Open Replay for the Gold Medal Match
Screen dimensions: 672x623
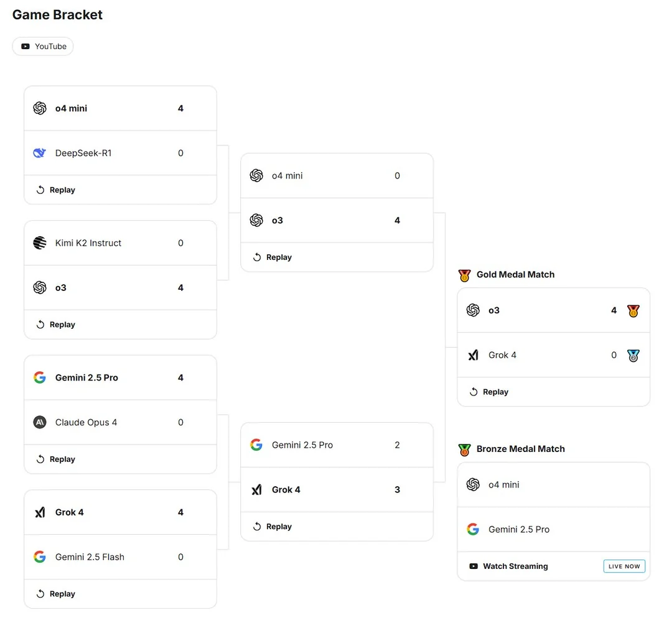point(489,392)
